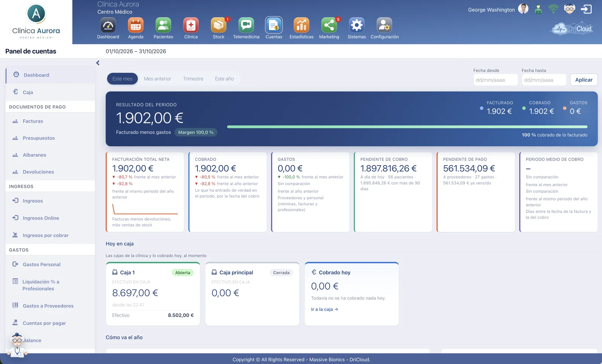602x364 pixels.
Task: Open the Marketing share icon
Action: tap(329, 25)
